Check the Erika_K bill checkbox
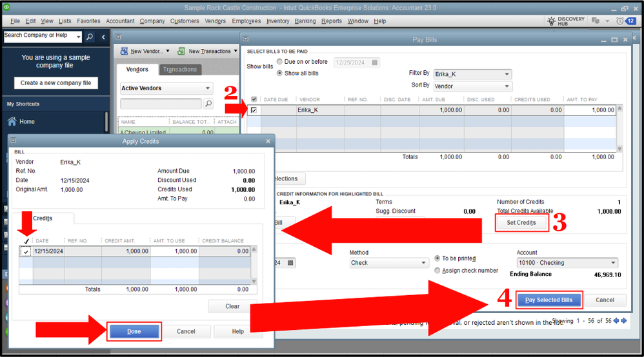The image size is (644, 357). [254, 110]
